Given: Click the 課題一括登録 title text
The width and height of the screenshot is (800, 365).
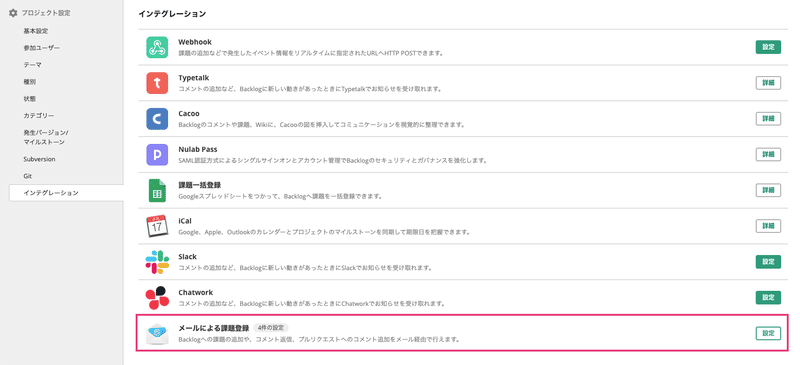Looking at the screenshot, I should [199, 185].
